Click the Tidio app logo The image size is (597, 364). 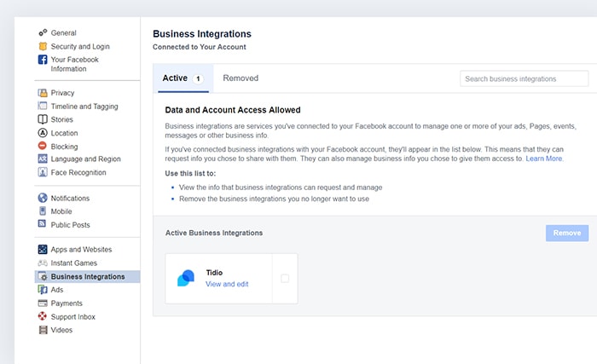[x=186, y=279]
